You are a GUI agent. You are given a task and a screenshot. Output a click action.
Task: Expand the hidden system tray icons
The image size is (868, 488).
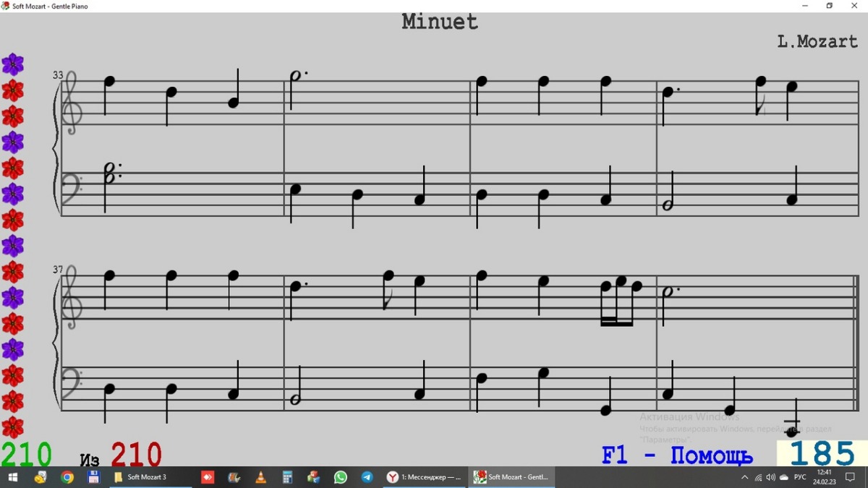[744, 477]
